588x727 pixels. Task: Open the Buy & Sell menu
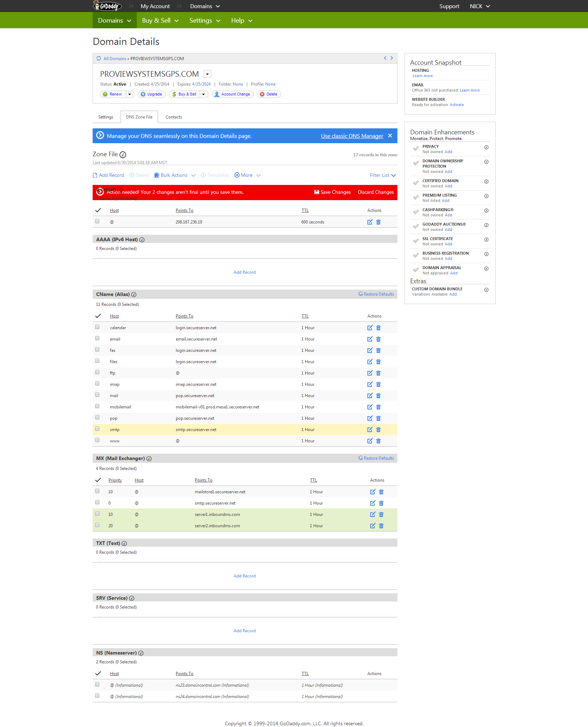160,21
